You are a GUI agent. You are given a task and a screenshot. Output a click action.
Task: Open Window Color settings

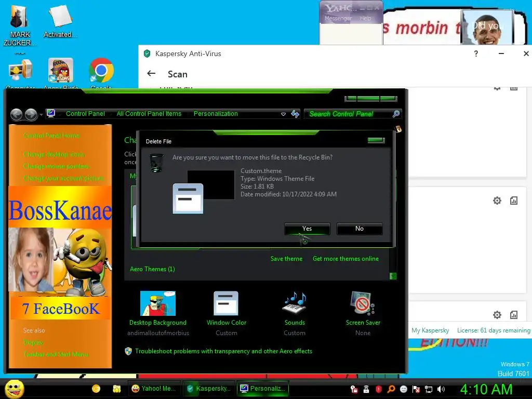click(227, 313)
